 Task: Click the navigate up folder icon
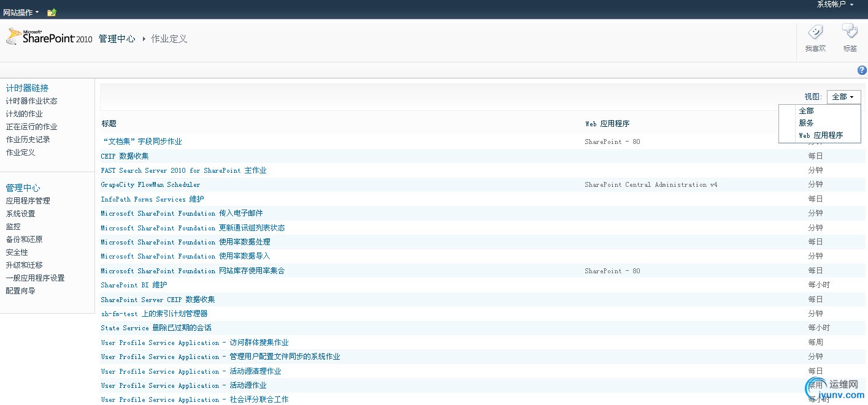click(x=52, y=12)
